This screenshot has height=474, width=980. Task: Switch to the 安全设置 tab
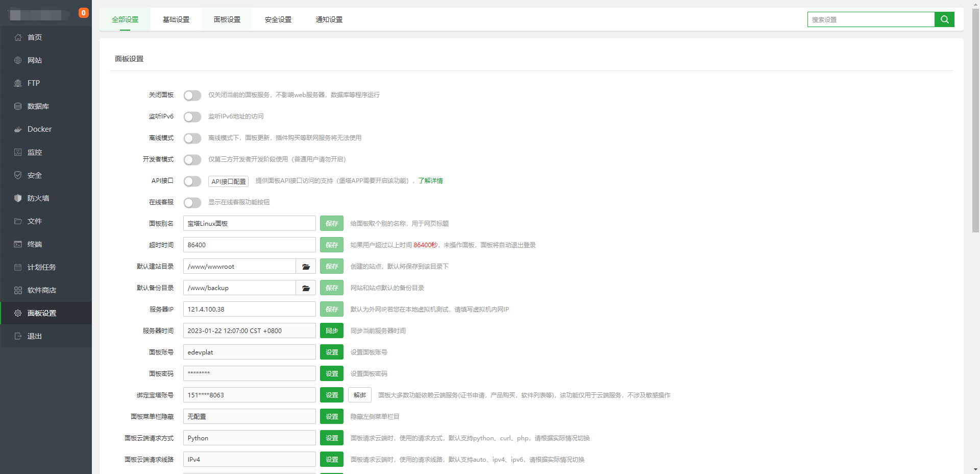click(277, 19)
